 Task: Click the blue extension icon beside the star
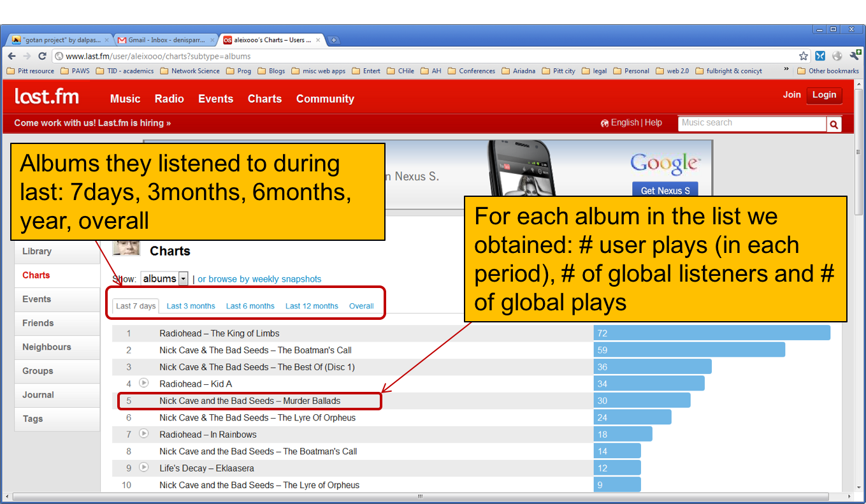[820, 56]
